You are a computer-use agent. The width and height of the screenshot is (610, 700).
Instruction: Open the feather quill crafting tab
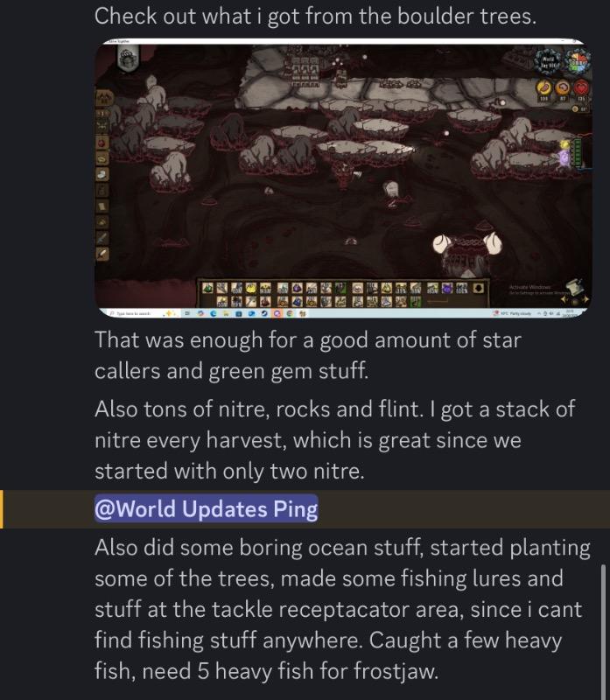tap(102, 254)
